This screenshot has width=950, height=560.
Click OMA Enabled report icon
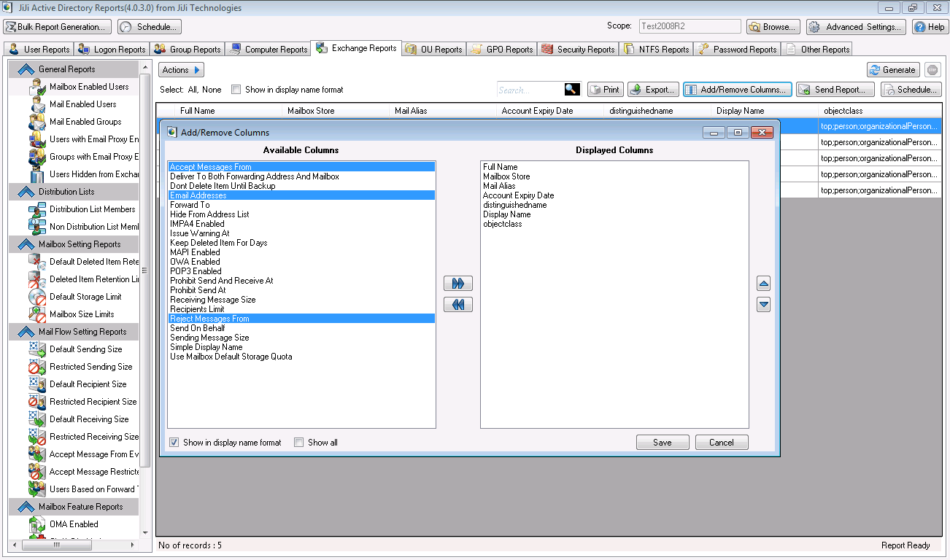click(38, 524)
